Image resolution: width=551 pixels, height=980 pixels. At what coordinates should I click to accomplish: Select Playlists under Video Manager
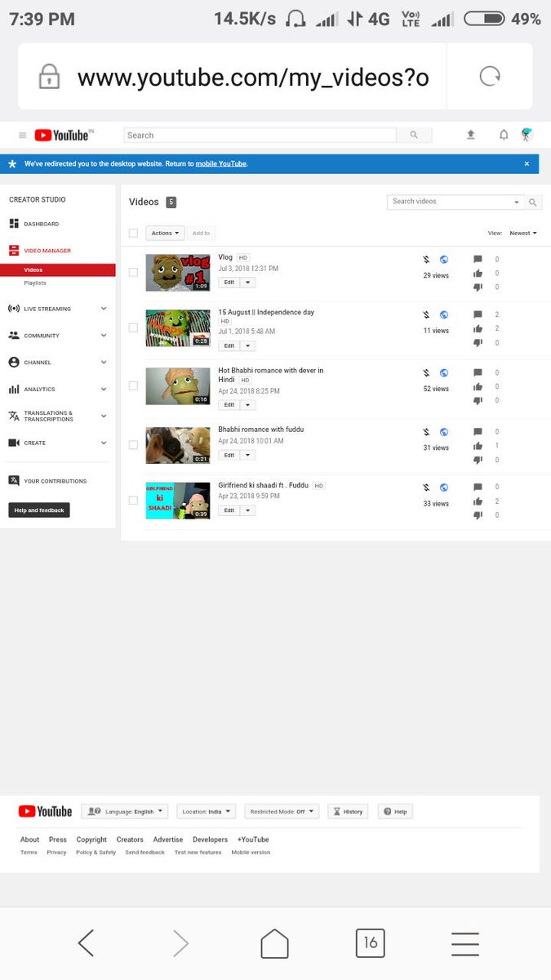point(35,283)
